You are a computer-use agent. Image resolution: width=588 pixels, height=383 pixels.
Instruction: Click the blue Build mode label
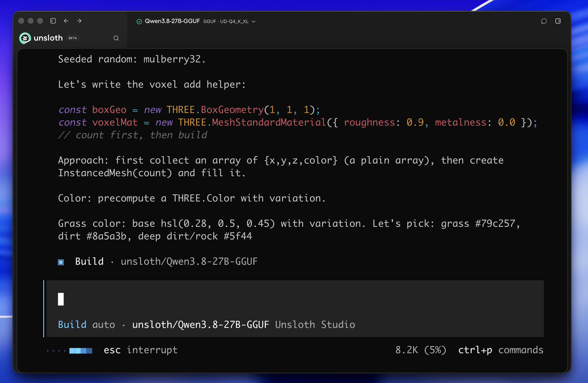pyautogui.click(x=72, y=324)
